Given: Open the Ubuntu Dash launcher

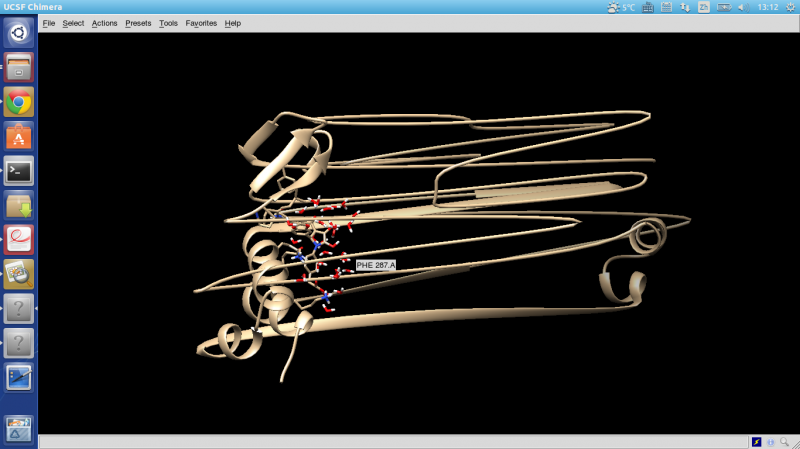Looking at the screenshot, I should (x=19, y=33).
